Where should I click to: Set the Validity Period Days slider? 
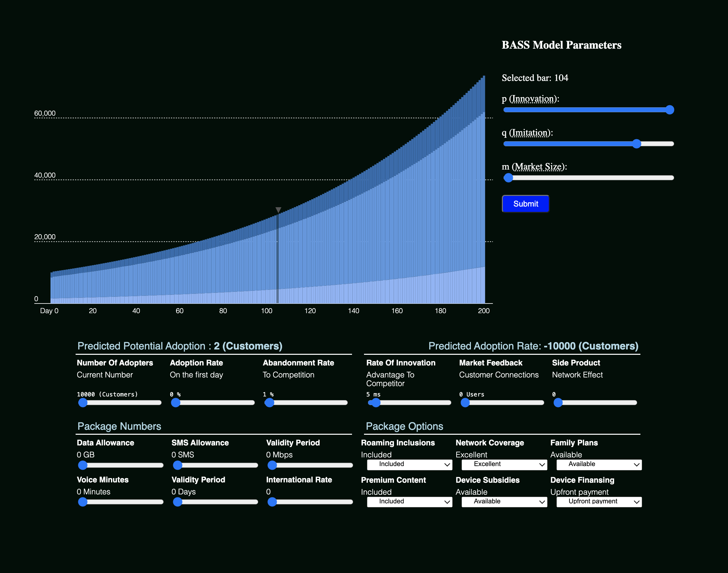(215, 502)
